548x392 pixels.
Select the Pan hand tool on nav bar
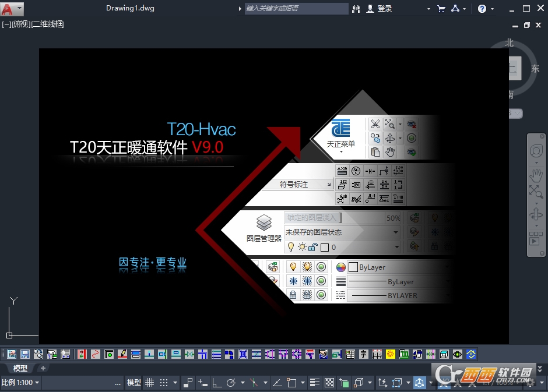[536, 175]
